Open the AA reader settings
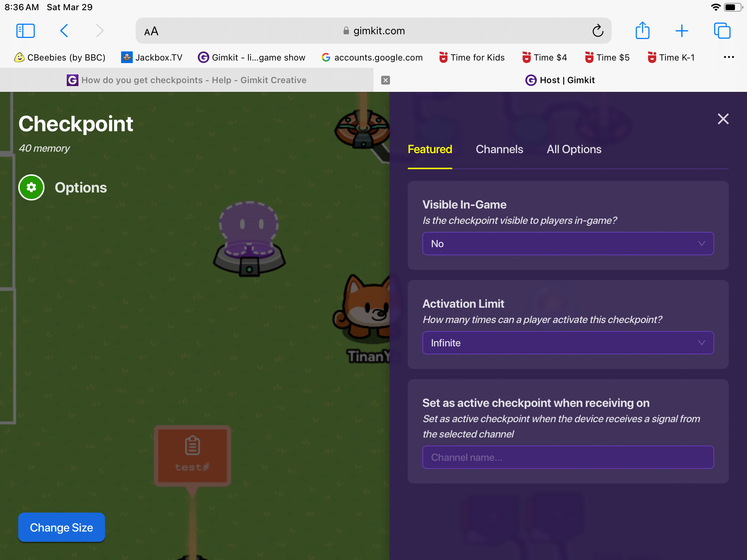 tap(151, 31)
